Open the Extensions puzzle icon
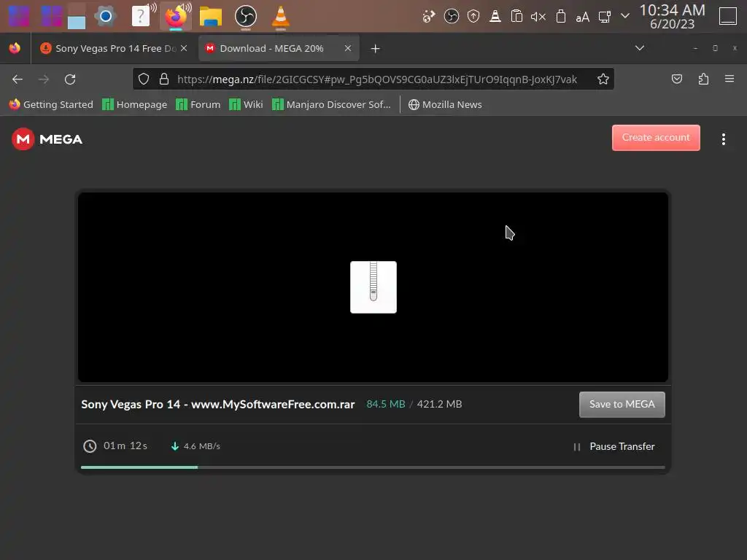This screenshot has width=747, height=560. click(x=703, y=79)
